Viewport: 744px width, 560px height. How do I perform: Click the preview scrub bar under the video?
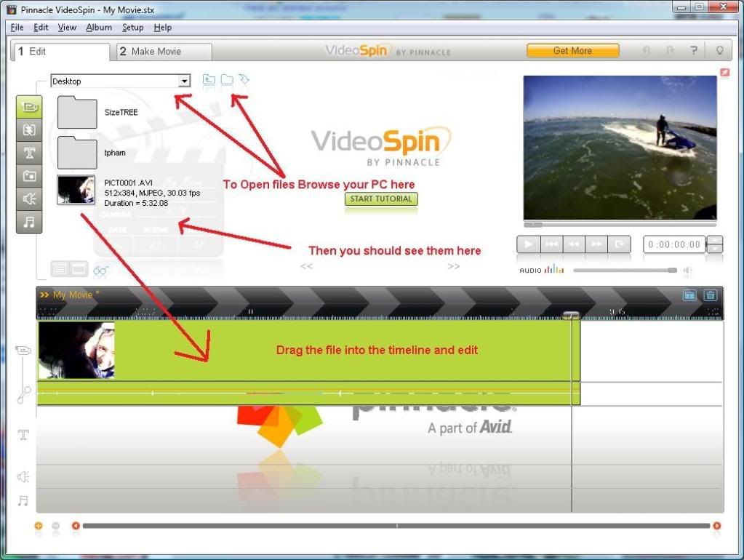[620, 224]
